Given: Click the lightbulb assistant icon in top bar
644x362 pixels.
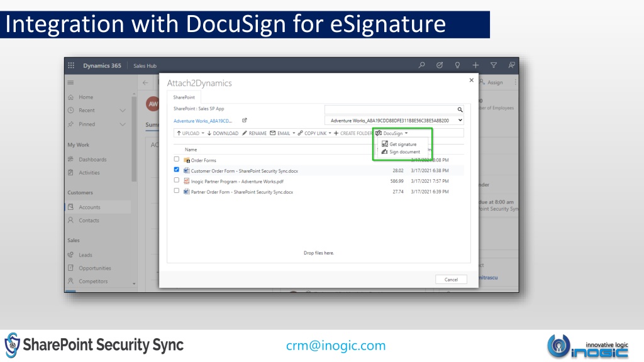Looking at the screenshot, I should [x=457, y=65].
